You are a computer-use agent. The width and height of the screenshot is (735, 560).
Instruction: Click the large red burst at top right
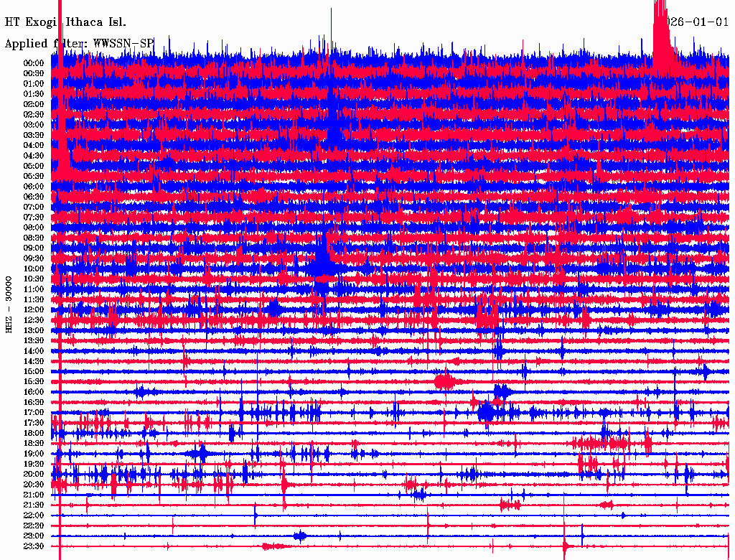[663, 39]
